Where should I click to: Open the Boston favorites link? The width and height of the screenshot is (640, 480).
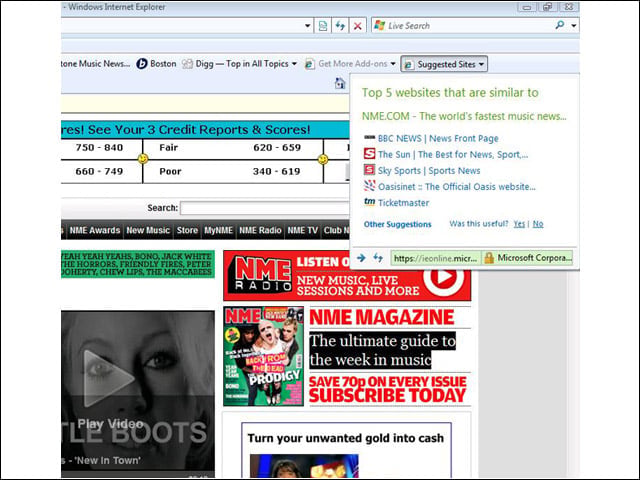(156, 64)
